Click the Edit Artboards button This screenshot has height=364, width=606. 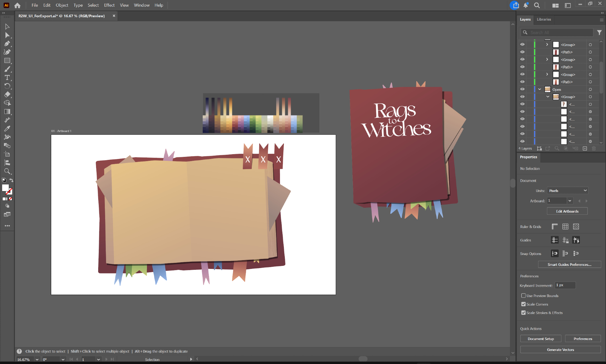(567, 211)
